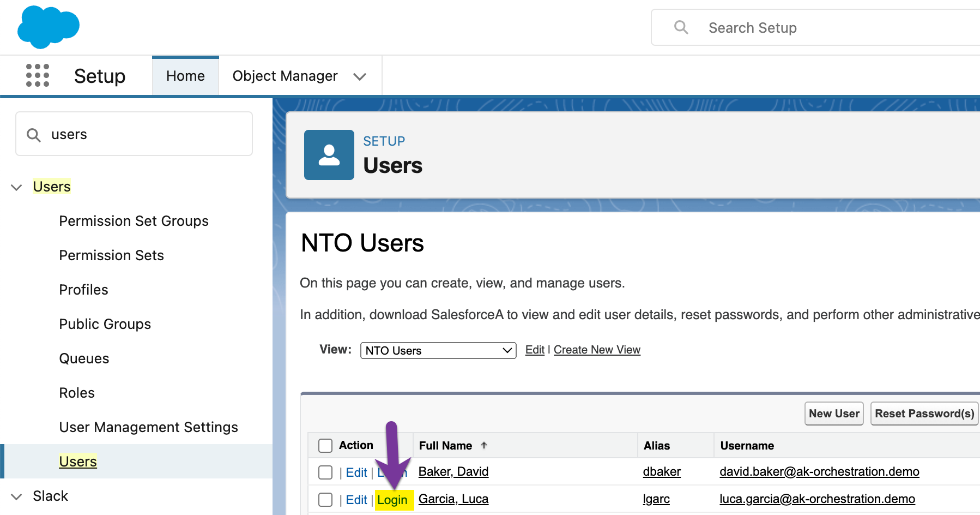Click Edit link for Garcia, Luca
980x515 pixels.
point(356,500)
